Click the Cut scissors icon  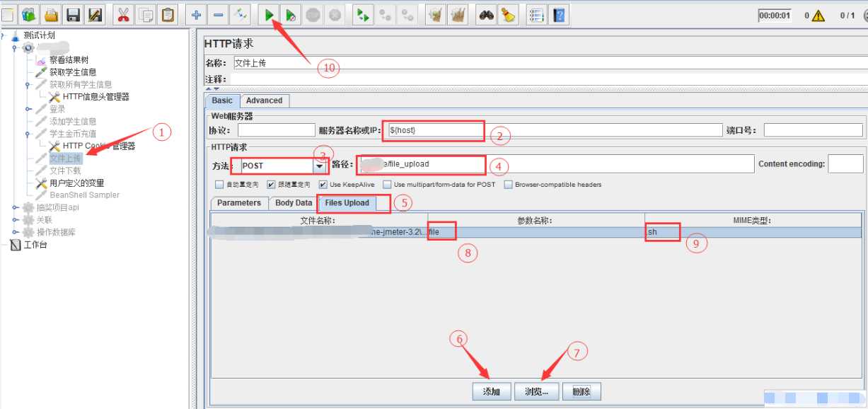(x=124, y=14)
